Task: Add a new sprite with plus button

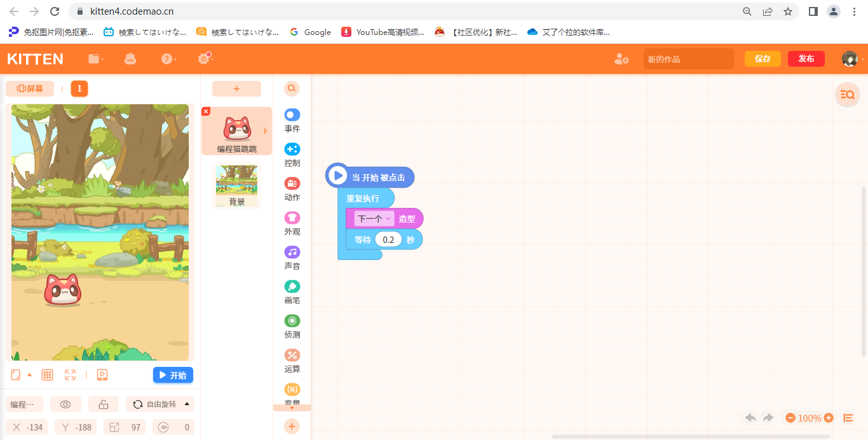Action: click(236, 89)
